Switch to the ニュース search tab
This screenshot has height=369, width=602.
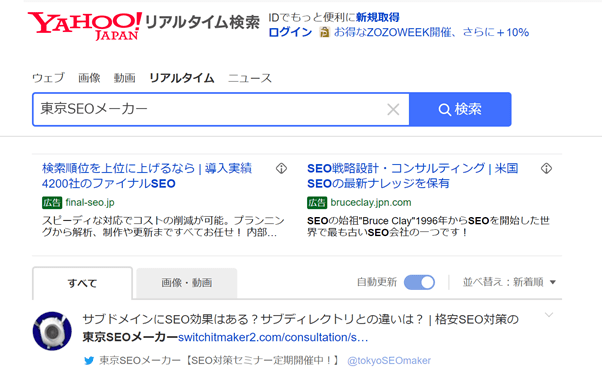(x=250, y=78)
